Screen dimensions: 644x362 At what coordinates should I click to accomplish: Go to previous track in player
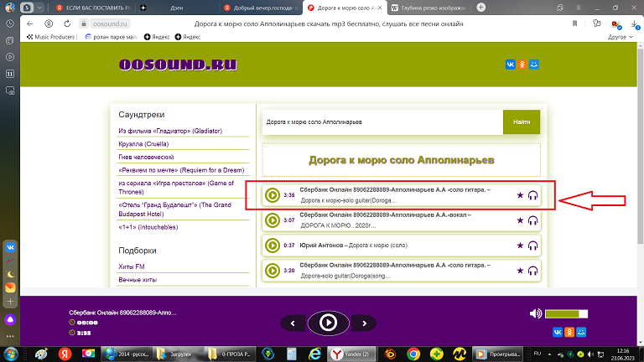(293, 323)
